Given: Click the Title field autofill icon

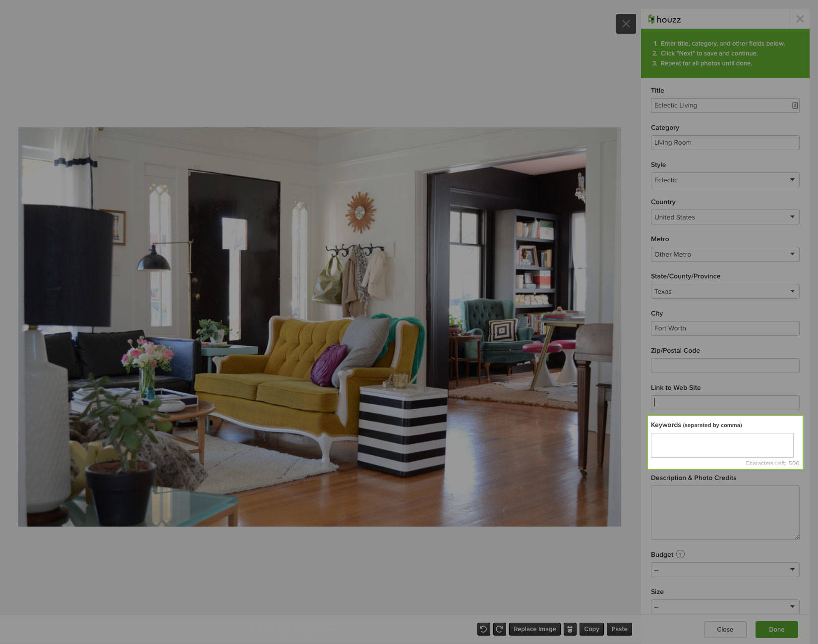Looking at the screenshot, I should tap(795, 106).
